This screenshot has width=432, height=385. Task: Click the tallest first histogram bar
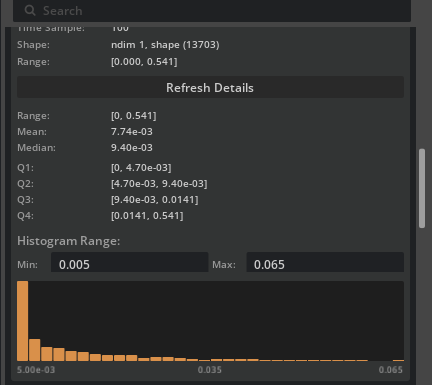[23, 321]
